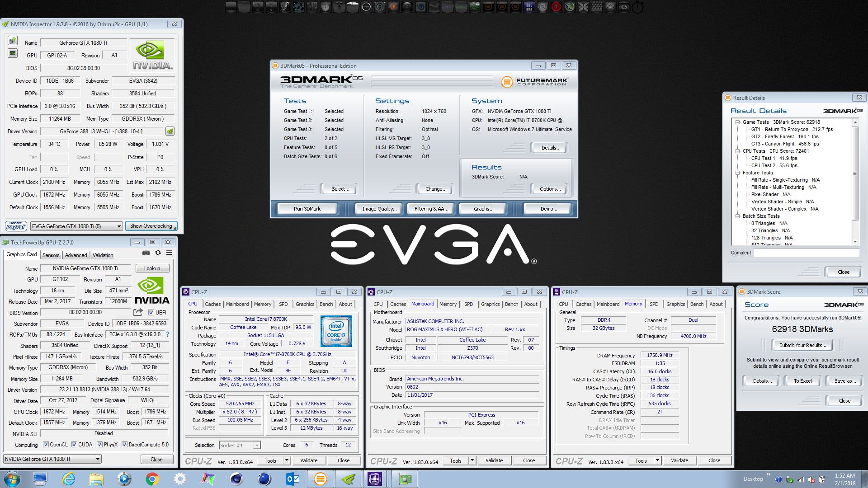This screenshot has width=868, height=488.
Task: Switch to the Advanced tab in GPU-Z
Action: point(75,255)
